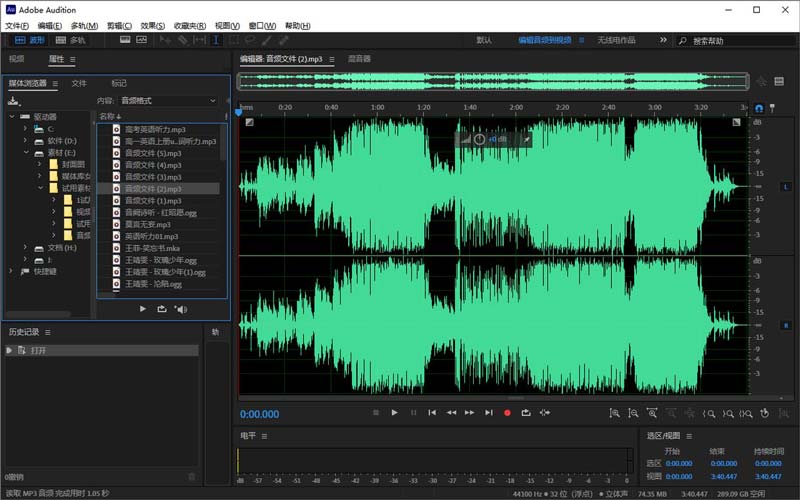Switch to Waveform view mode
800x500 pixels.
[x=30, y=40]
